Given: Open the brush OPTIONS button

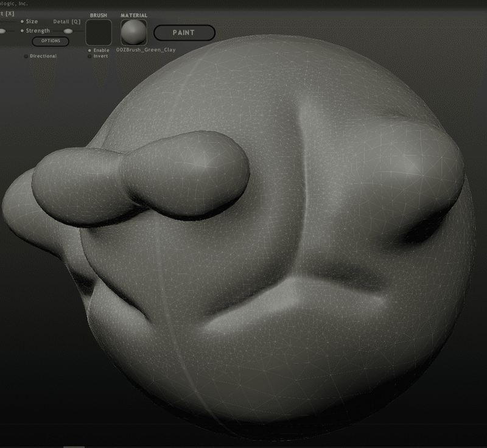Looking at the screenshot, I should (x=51, y=41).
